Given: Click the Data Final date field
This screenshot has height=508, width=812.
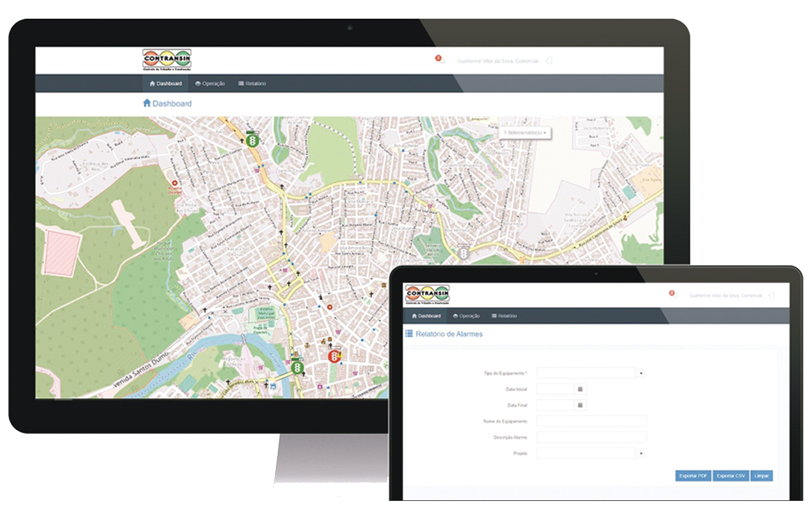Looking at the screenshot, I should (x=555, y=405).
